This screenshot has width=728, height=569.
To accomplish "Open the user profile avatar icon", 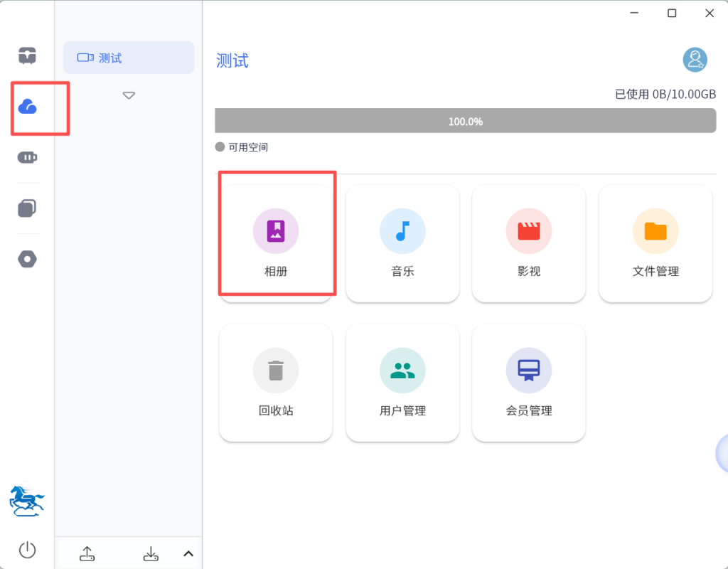I will (x=695, y=60).
